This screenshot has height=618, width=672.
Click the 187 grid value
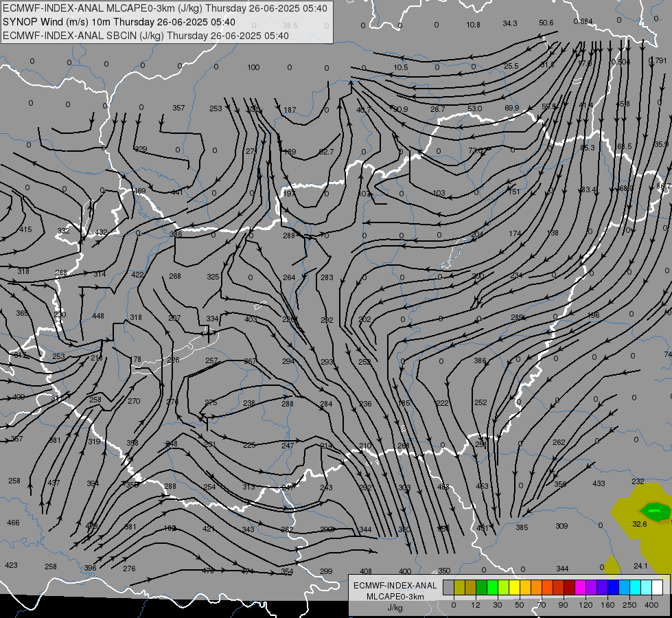[x=290, y=110]
